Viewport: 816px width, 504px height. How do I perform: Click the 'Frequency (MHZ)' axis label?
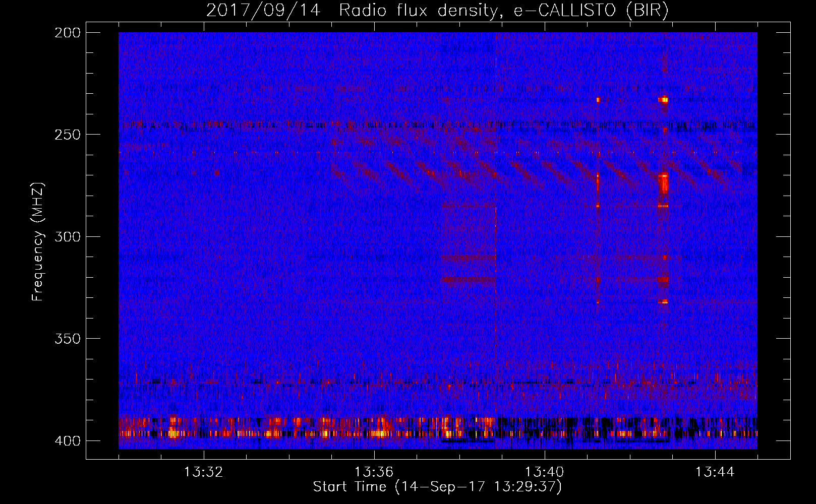pyautogui.click(x=38, y=242)
